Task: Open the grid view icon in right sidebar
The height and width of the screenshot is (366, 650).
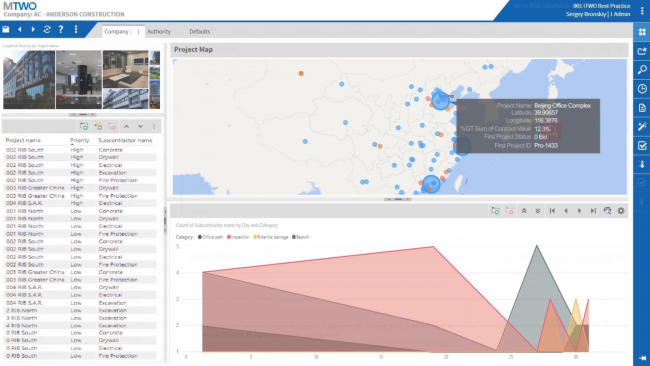Action: (642, 32)
